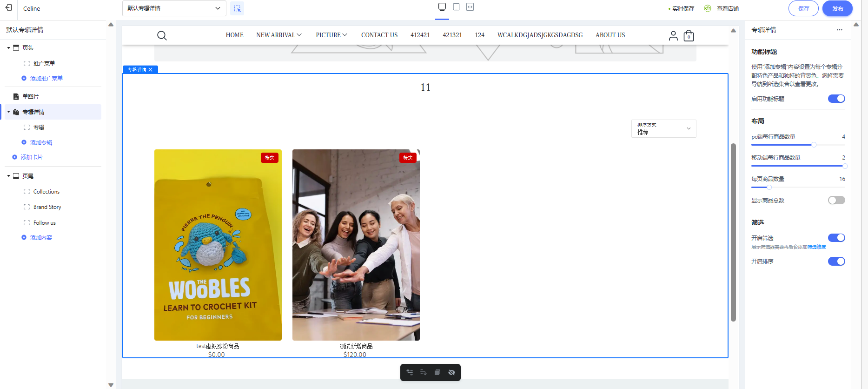Open the storefront search icon
This screenshot has width=868, height=389.
(162, 35)
